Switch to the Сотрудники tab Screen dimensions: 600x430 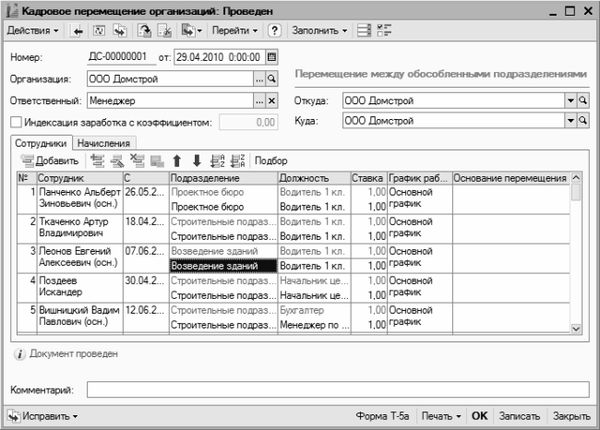click(41, 143)
